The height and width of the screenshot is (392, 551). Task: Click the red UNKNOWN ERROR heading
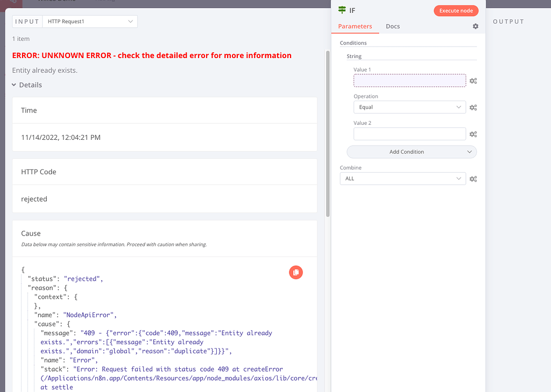click(x=152, y=55)
